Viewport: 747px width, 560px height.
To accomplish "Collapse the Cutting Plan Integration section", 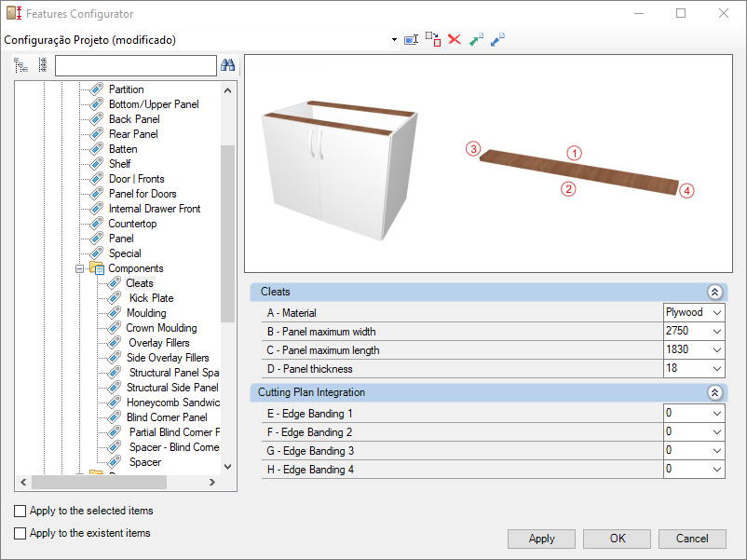I will click(x=714, y=392).
